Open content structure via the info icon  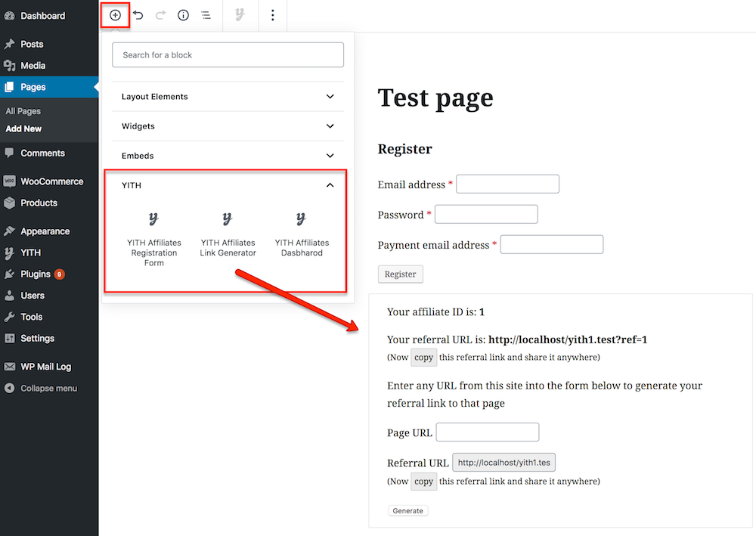tap(183, 15)
